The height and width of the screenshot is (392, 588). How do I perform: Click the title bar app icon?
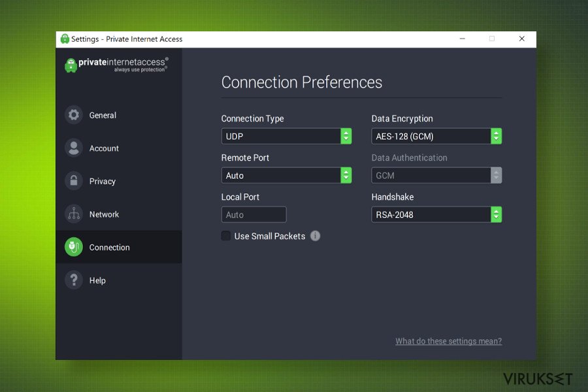click(65, 39)
